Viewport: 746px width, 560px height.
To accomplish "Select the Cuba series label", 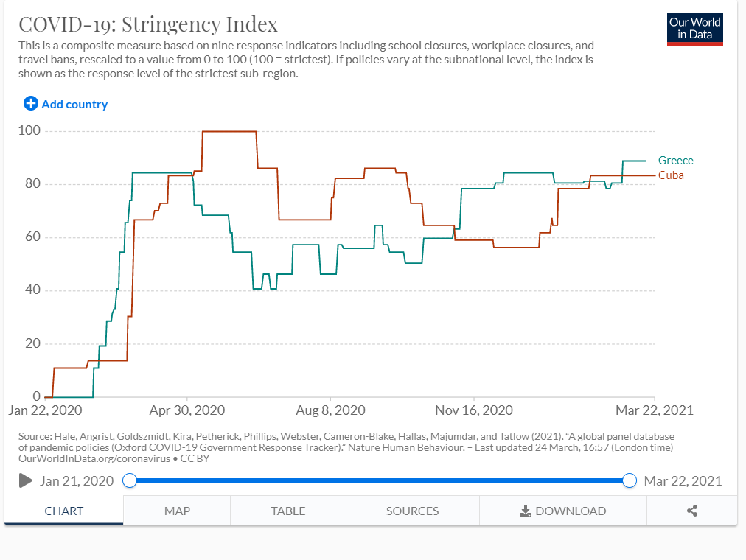I will click(671, 175).
